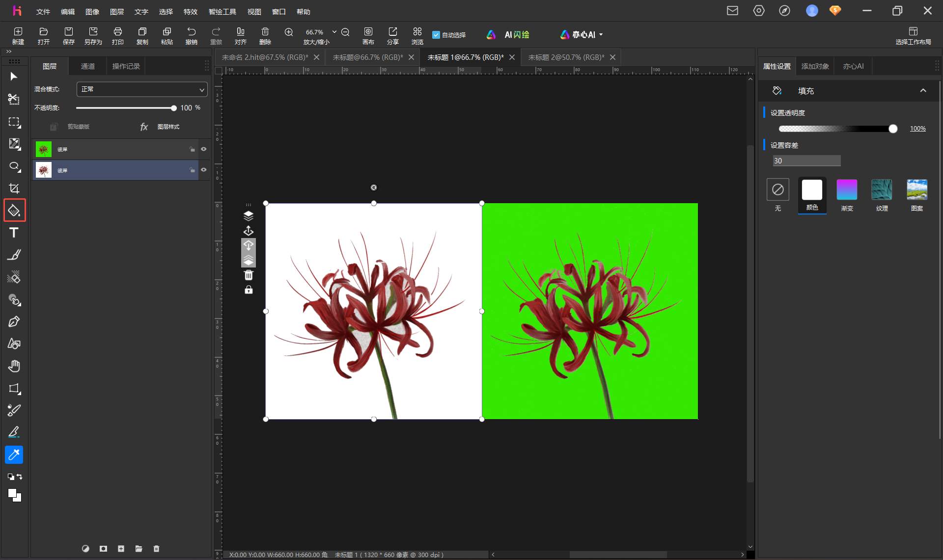
Task: Switch to the 通道 Channels tab
Action: pos(88,66)
